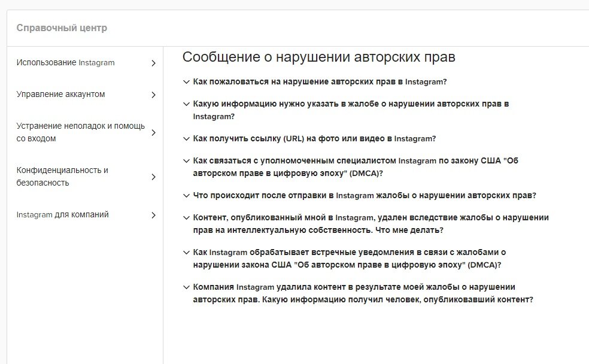Click the "Справочный центр" header link
This screenshot has height=364, width=589.
[x=62, y=28]
